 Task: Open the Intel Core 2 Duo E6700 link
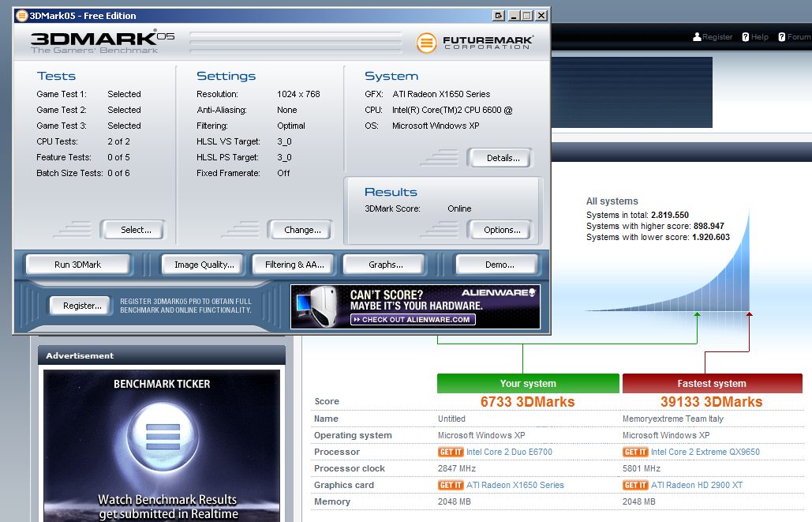click(x=509, y=452)
